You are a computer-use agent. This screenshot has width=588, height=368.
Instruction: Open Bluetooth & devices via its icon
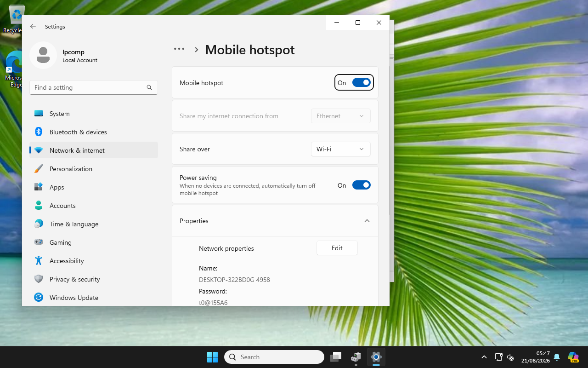coord(39,132)
